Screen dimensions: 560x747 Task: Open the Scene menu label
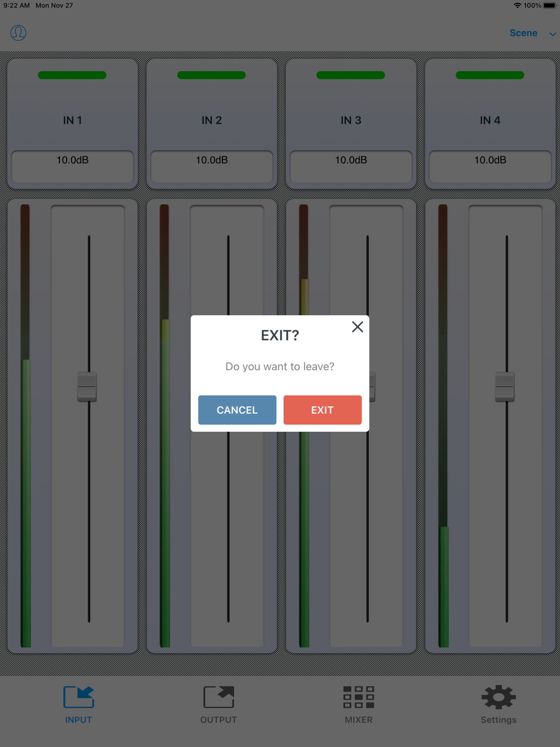click(523, 33)
